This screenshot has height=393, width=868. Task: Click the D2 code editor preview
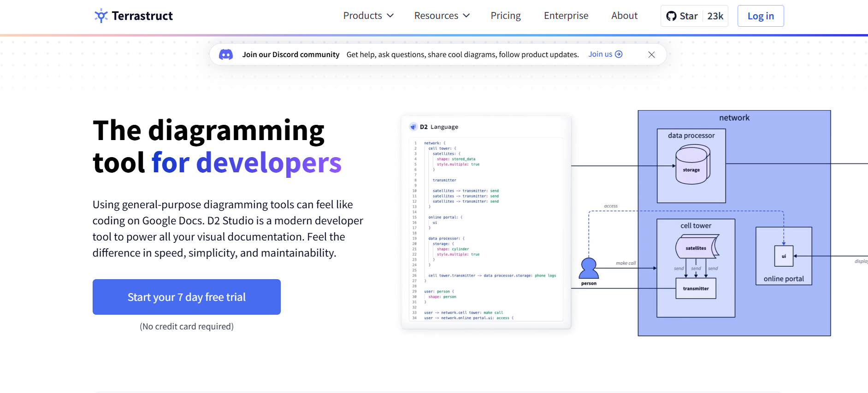486,229
